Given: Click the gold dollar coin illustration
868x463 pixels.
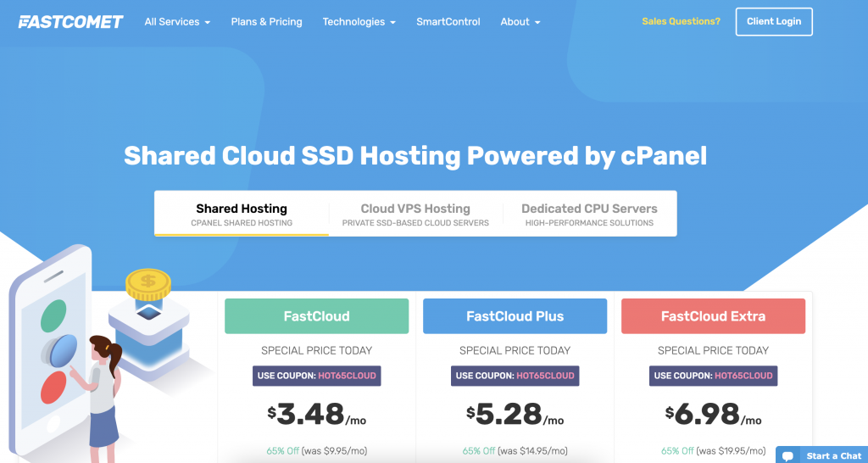Looking at the screenshot, I should pos(148,284).
